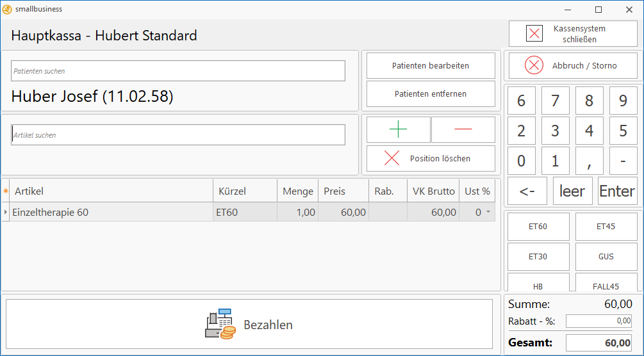Click the red minus quantity button
Screen dimensions: 644x356
(x=463, y=129)
